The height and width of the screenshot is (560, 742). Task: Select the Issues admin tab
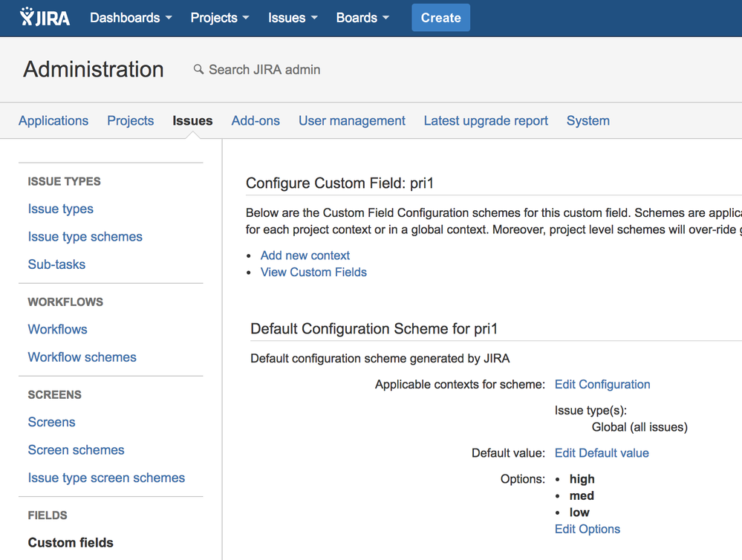(x=192, y=121)
